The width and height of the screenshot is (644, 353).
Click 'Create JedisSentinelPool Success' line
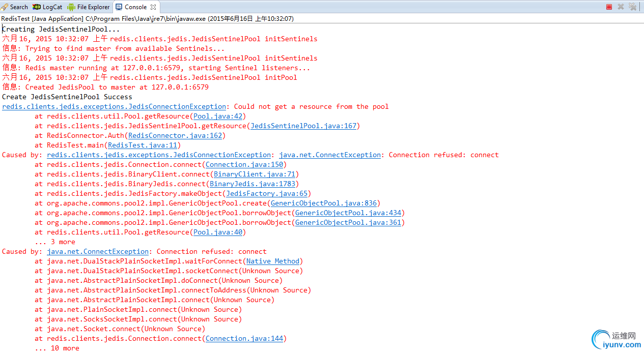[67, 97]
